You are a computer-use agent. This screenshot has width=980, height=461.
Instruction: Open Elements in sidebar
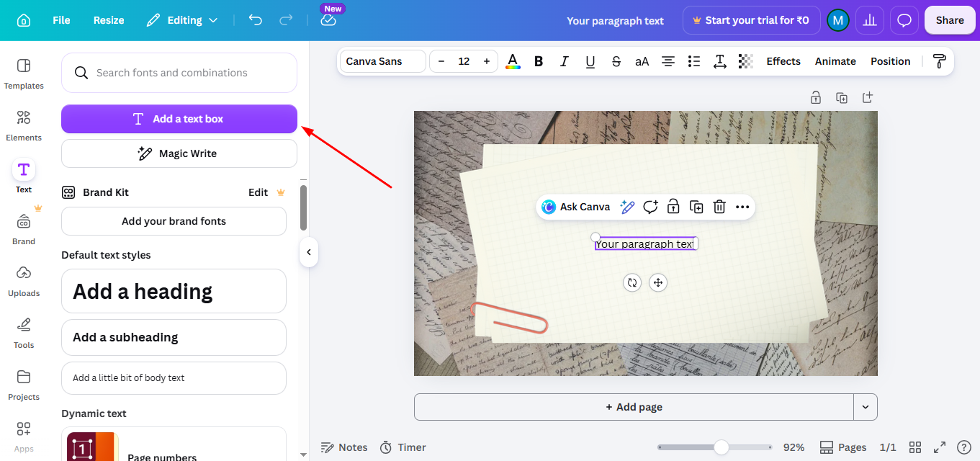(x=24, y=126)
